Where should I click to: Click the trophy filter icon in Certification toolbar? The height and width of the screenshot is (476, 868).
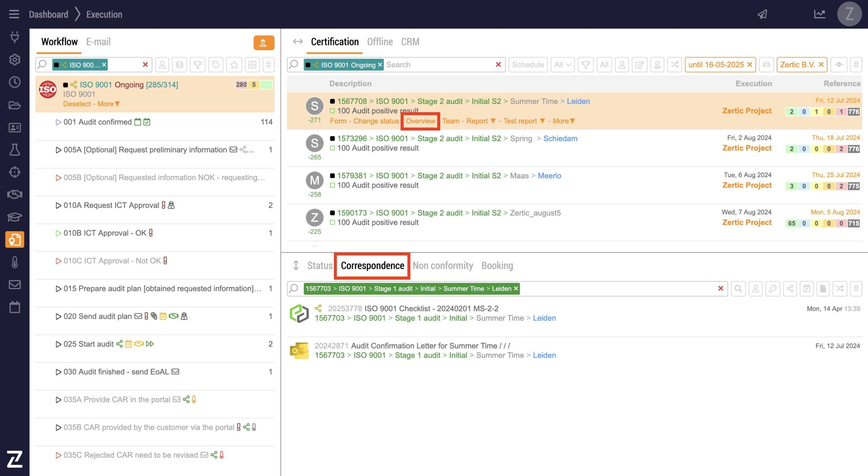pyautogui.click(x=586, y=65)
